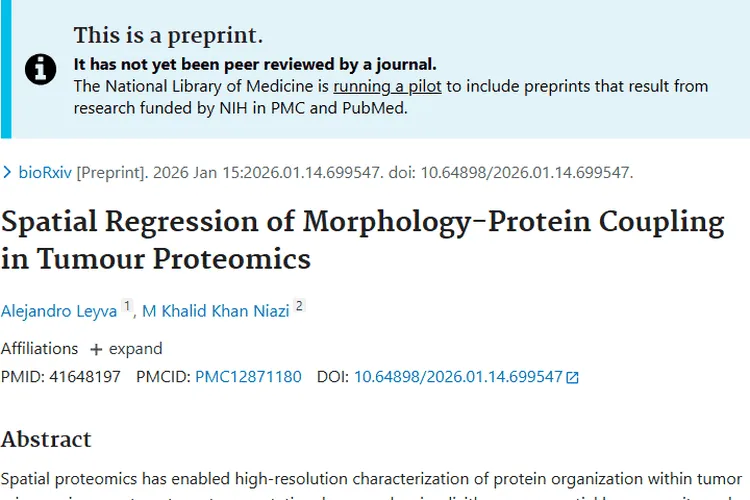The height and width of the screenshot is (500, 750).
Task: Follow the DOI link 10.64898/2026.01.14.699547
Action: click(458, 377)
